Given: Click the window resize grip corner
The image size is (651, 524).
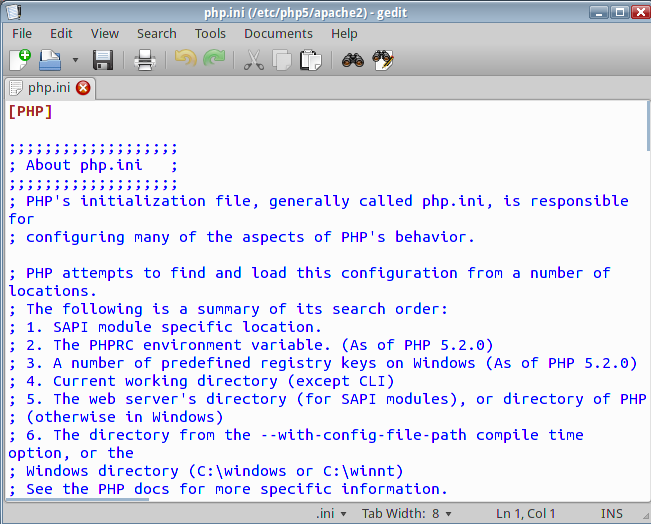Looking at the screenshot, I should pyautogui.click(x=646, y=516).
